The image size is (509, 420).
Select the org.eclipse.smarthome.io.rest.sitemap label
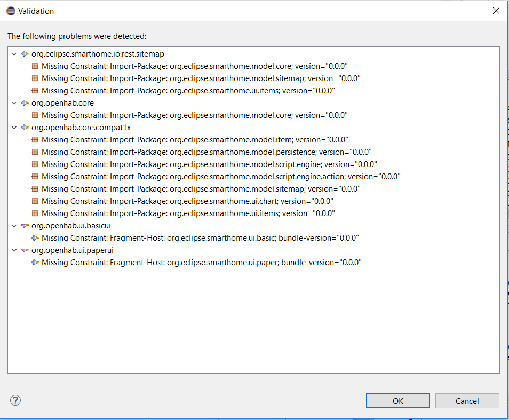98,54
